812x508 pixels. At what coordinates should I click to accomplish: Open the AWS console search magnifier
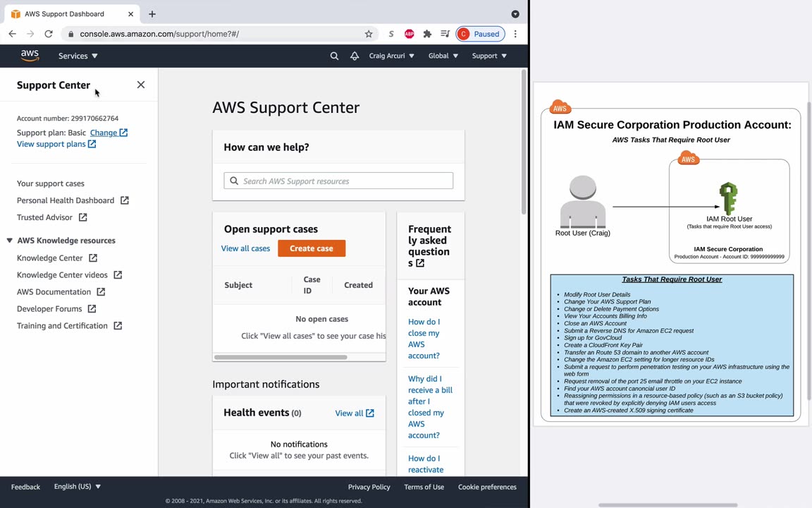[334, 56]
